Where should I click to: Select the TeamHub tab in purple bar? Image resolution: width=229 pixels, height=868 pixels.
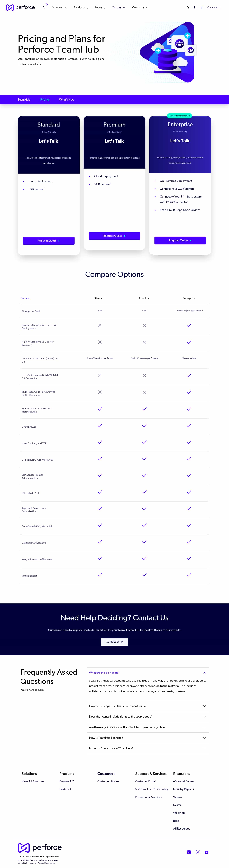click(x=24, y=100)
